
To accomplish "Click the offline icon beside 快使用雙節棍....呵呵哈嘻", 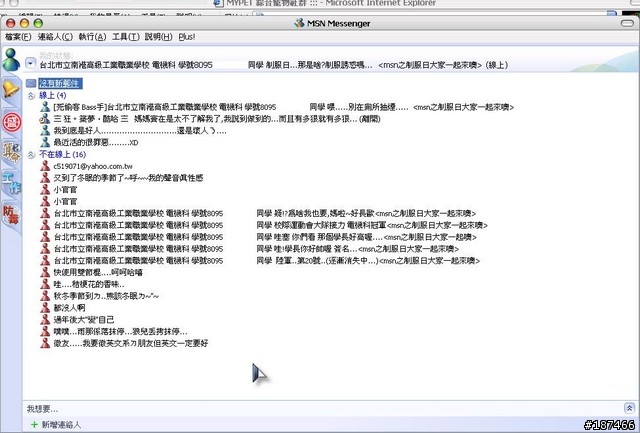I will (x=45, y=272).
